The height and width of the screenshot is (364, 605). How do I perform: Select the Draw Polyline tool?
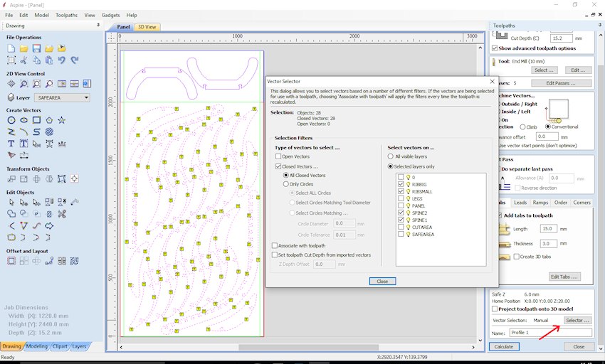coord(11,132)
